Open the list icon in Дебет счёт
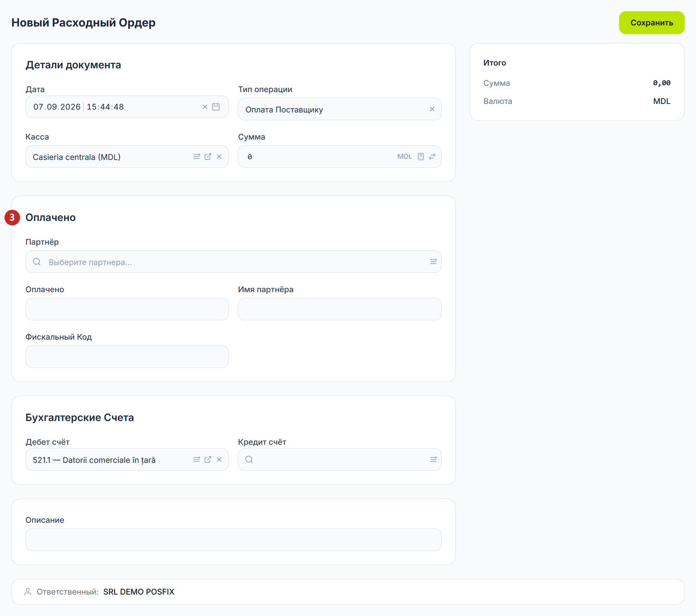 click(x=197, y=460)
